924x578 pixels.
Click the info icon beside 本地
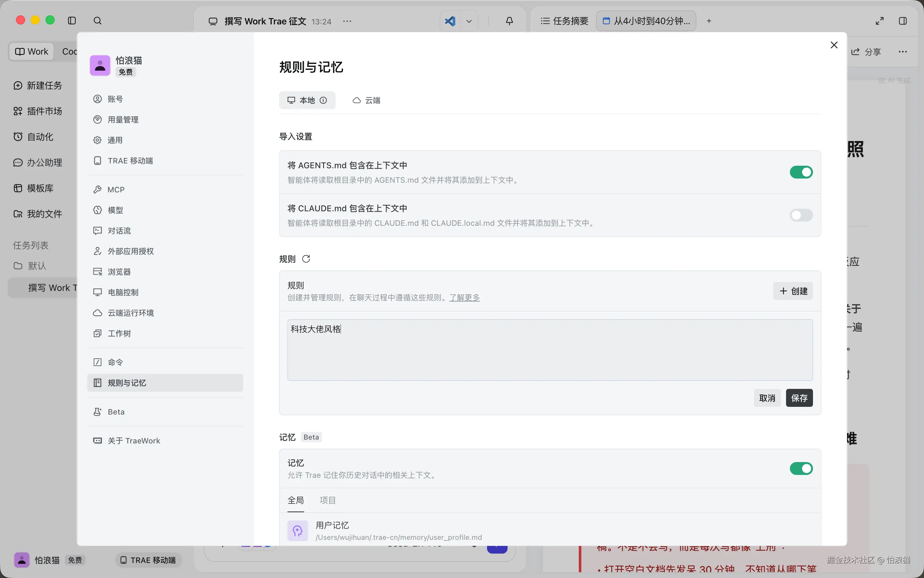323,100
